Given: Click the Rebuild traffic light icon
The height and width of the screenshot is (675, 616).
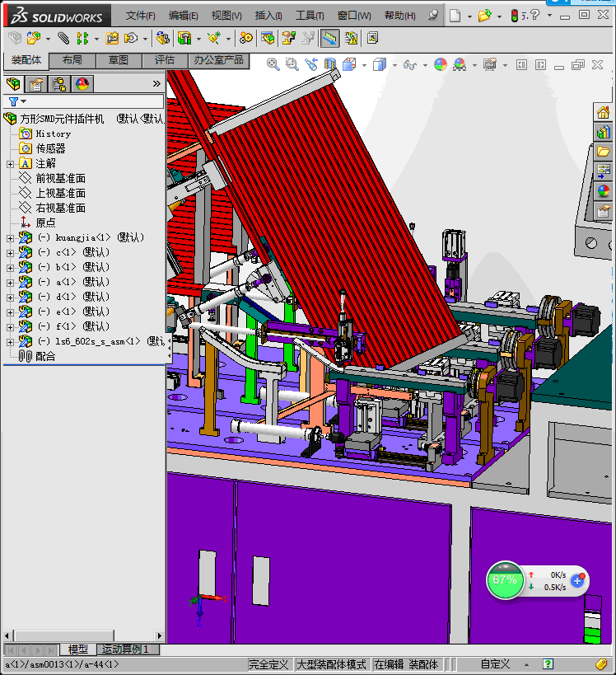Looking at the screenshot, I should click(x=514, y=16).
